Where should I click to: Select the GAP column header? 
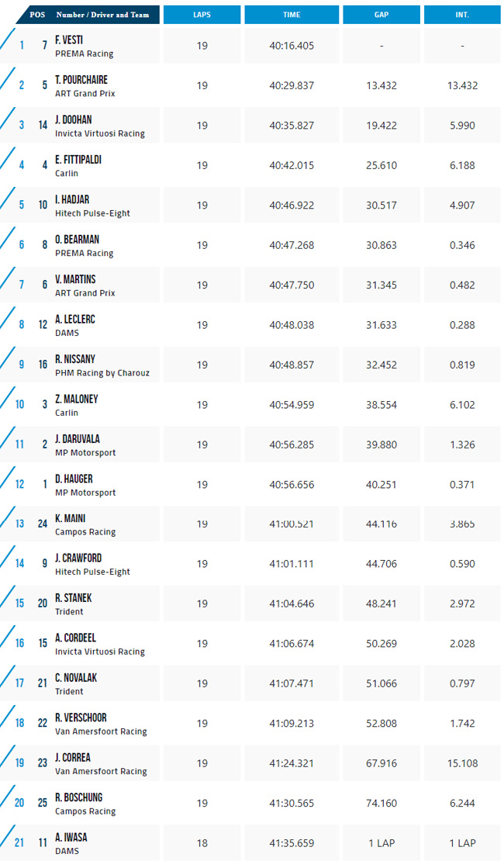381,15
